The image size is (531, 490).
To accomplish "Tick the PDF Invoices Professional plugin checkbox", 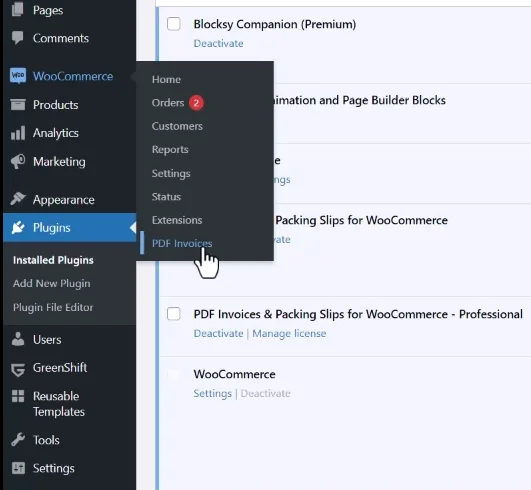I will point(174,314).
